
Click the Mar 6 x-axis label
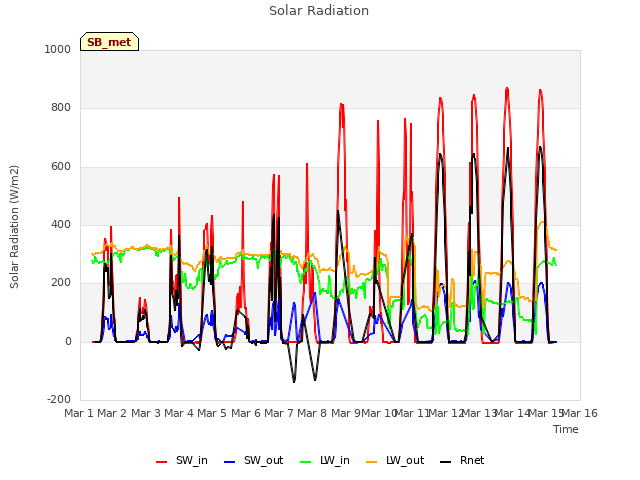click(246, 413)
